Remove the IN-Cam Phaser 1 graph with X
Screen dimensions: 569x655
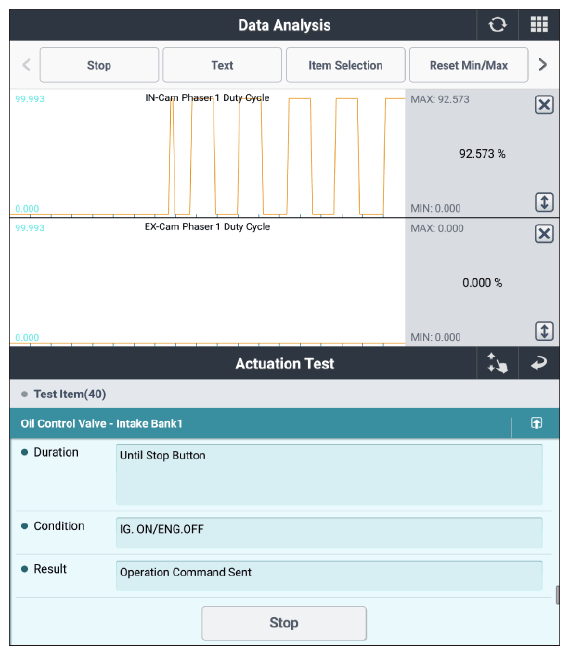tap(544, 104)
